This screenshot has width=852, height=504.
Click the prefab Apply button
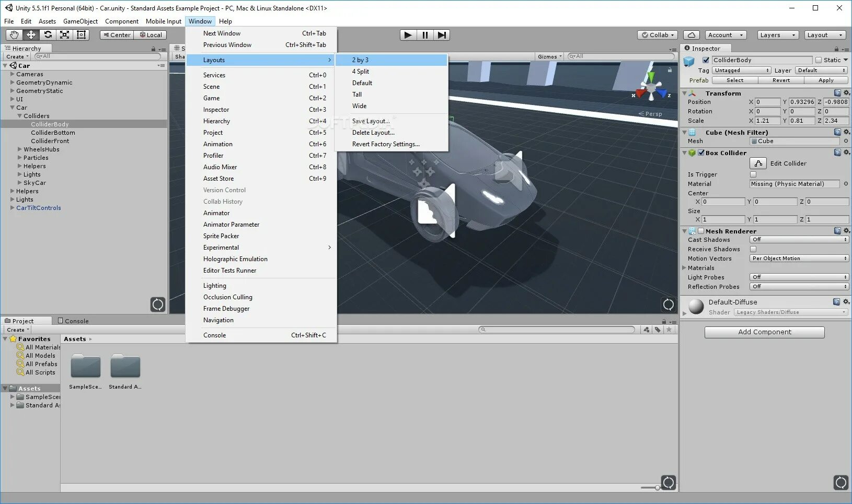coord(826,80)
